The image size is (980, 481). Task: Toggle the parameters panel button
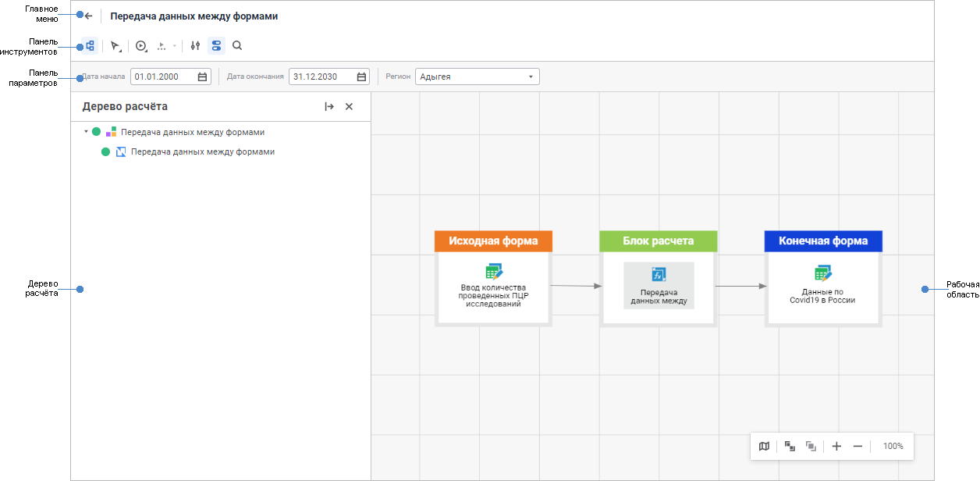[216, 46]
